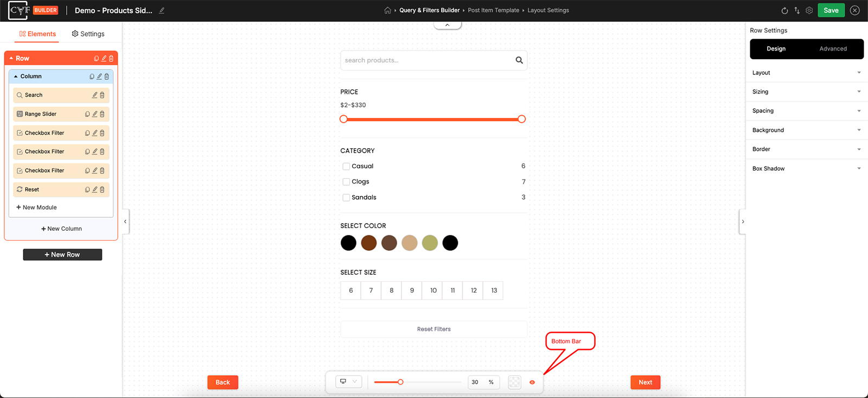
Task: Open the gear settings icon in the top bar
Action: click(809, 10)
